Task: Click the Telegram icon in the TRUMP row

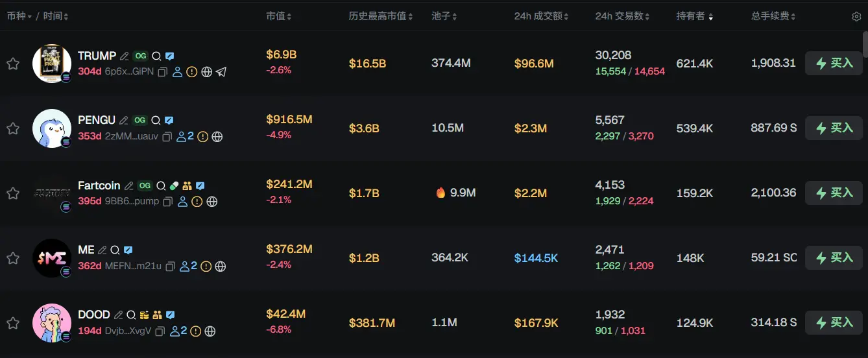Action: click(221, 72)
